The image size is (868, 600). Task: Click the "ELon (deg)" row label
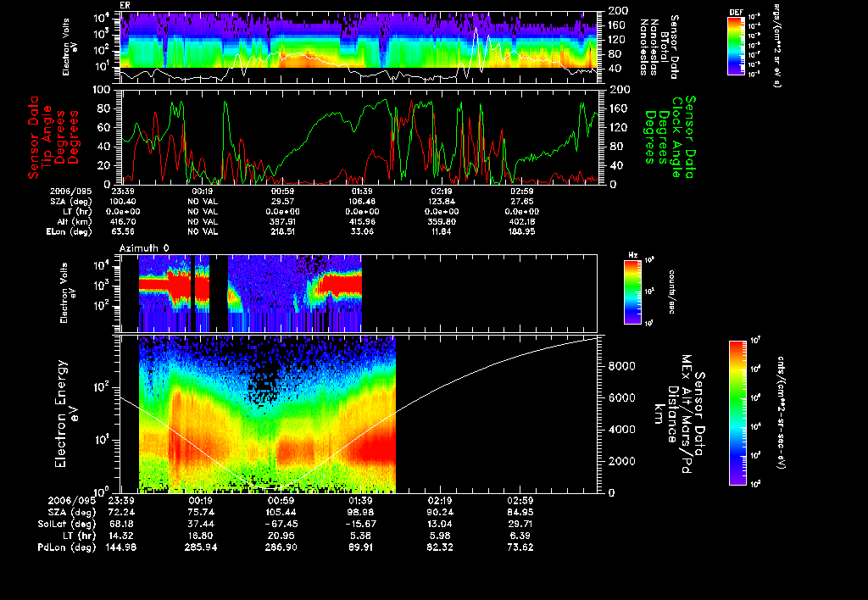pyautogui.click(x=70, y=232)
